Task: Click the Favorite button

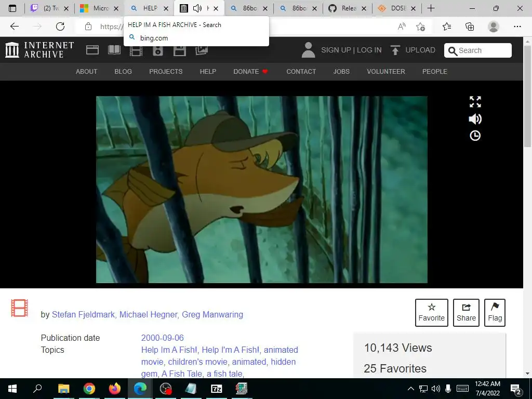Action: pos(432,312)
